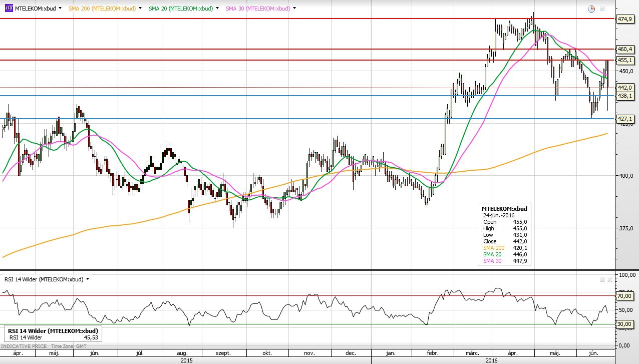Select the green SMA 20 legend label
The image size is (639, 364).
pyautogui.click(x=180, y=9)
